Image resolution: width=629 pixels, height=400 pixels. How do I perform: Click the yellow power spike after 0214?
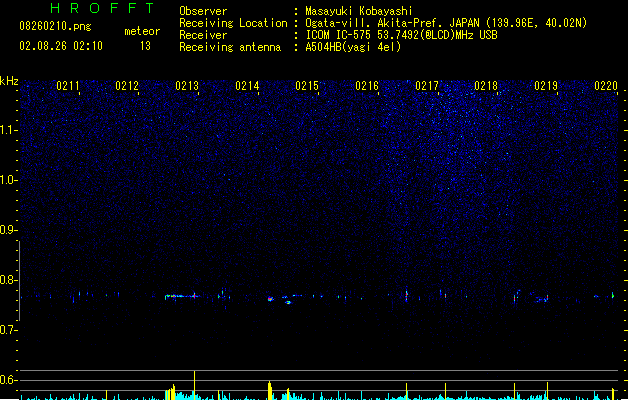click(x=270, y=390)
